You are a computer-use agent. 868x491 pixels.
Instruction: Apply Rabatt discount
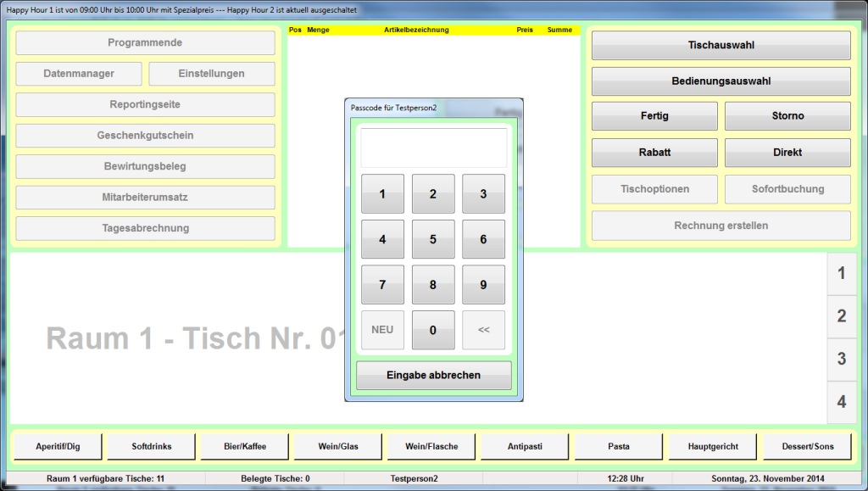654,153
